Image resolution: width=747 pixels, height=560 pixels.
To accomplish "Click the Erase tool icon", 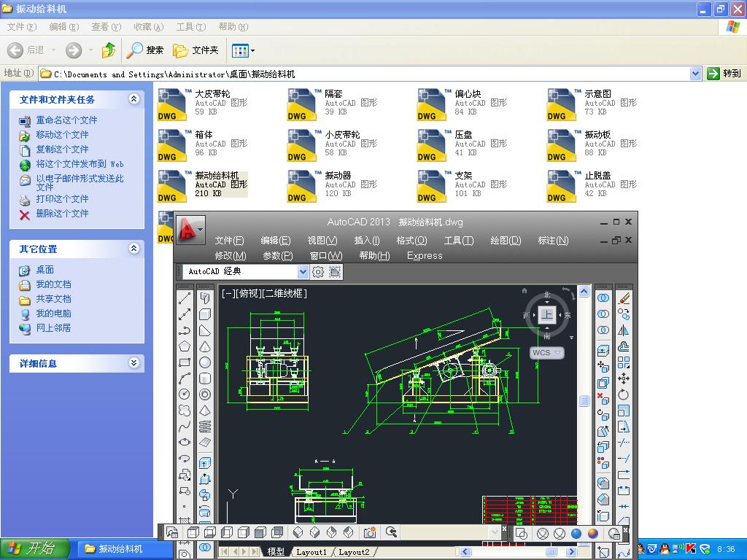I will (624, 297).
